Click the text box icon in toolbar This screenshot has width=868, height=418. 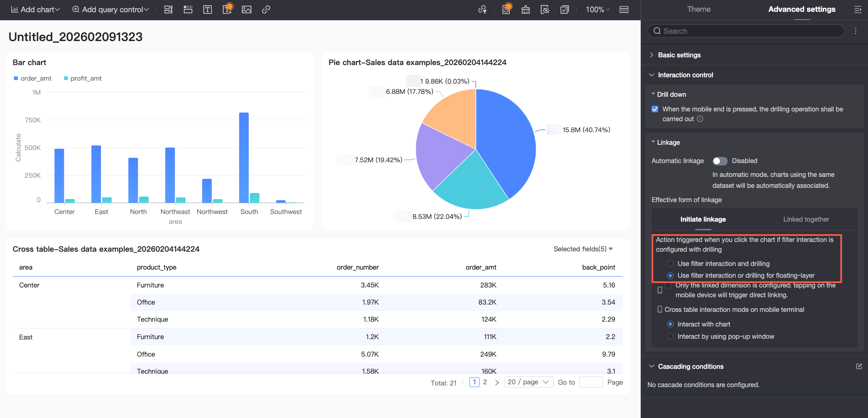tap(207, 9)
